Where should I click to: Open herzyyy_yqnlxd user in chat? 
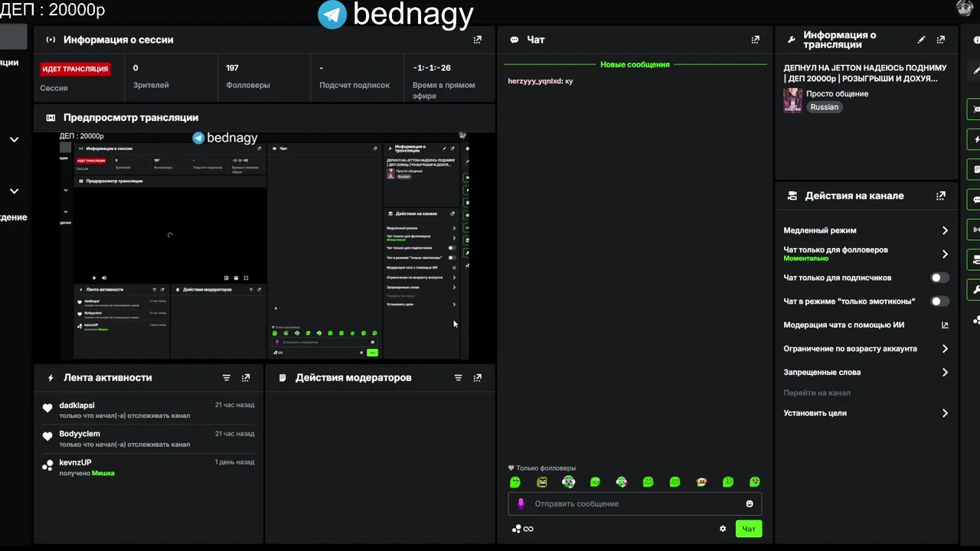534,81
